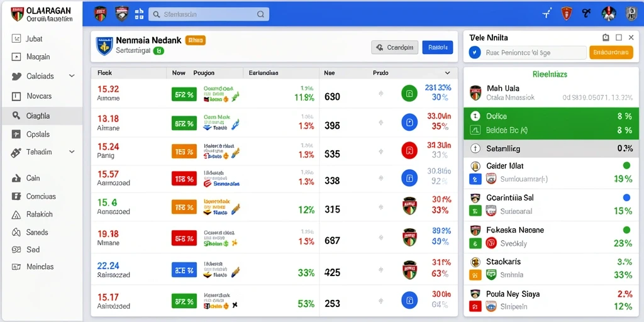Select the Beldet Bc row
644x322 pixels.
click(551, 131)
